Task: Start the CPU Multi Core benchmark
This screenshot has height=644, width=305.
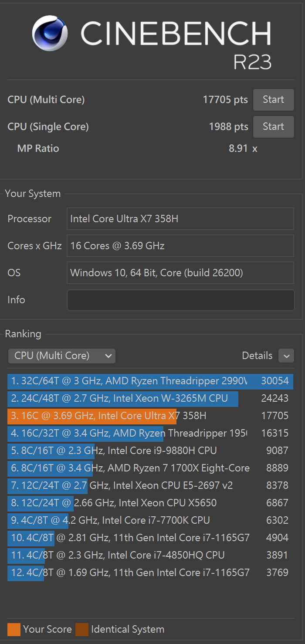Action: point(273,100)
